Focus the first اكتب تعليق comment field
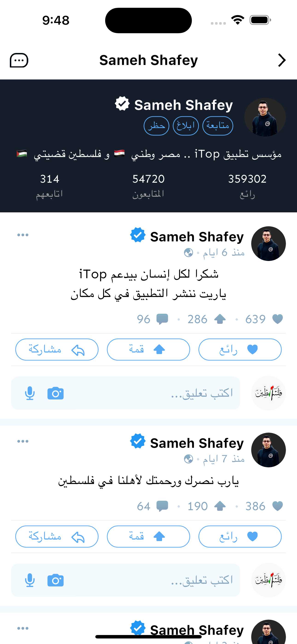297x644 pixels. tap(125, 393)
